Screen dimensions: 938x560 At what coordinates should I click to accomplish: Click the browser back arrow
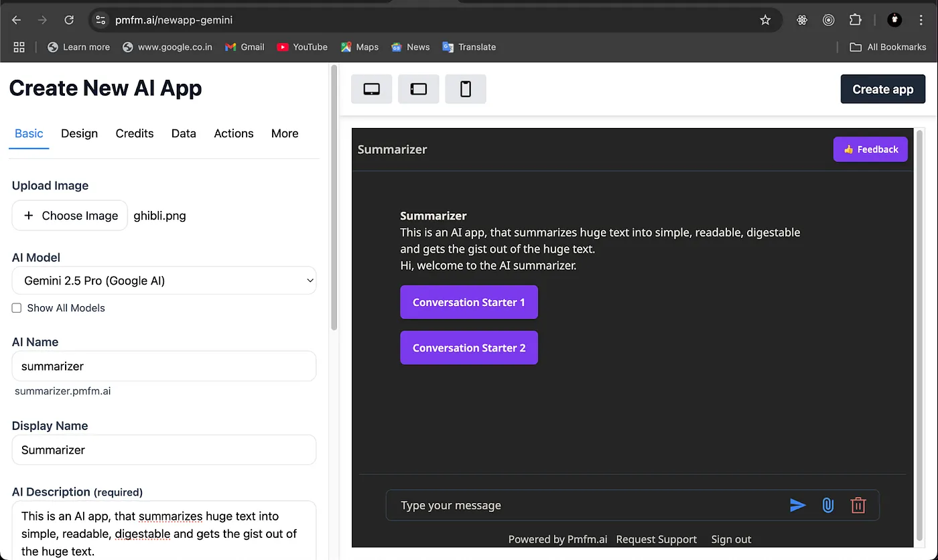click(x=16, y=20)
